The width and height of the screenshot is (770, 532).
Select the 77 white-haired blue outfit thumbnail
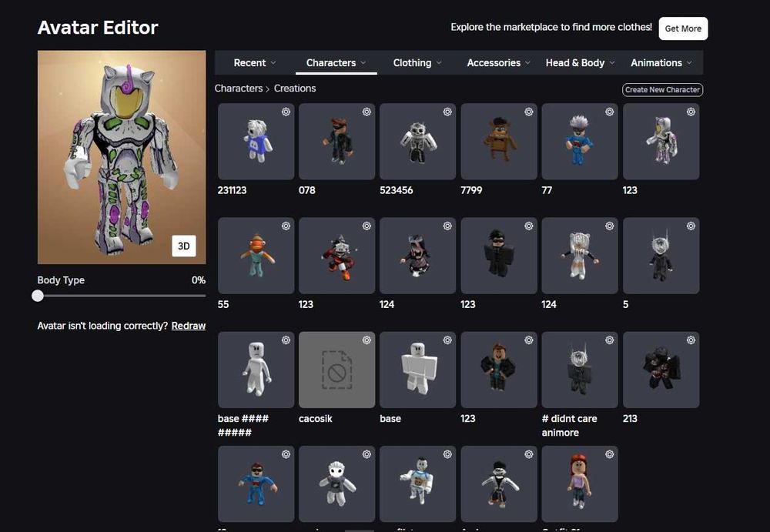click(580, 142)
